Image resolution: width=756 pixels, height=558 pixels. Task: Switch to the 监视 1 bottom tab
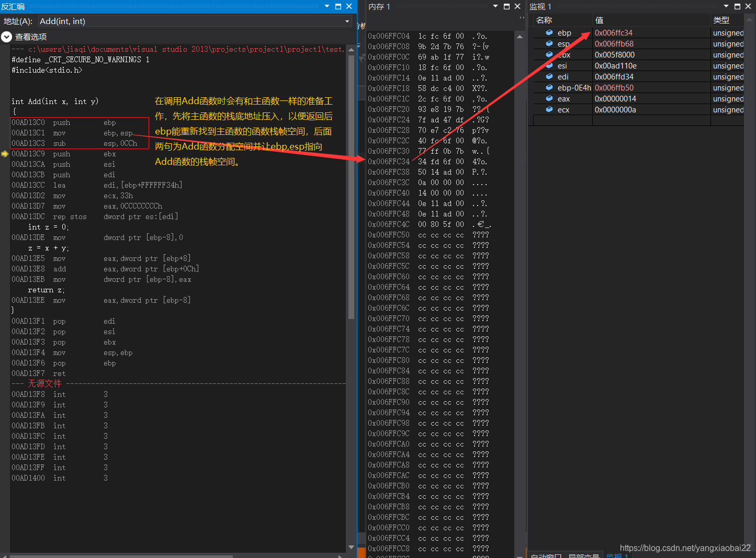(x=617, y=555)
